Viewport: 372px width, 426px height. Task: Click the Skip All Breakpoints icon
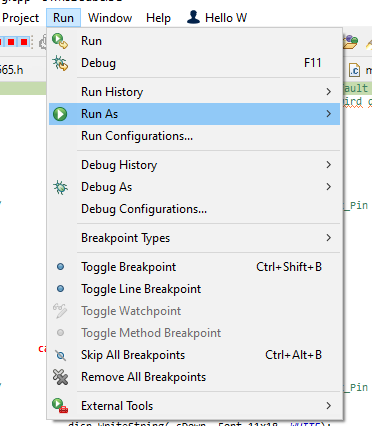(60, 355)
